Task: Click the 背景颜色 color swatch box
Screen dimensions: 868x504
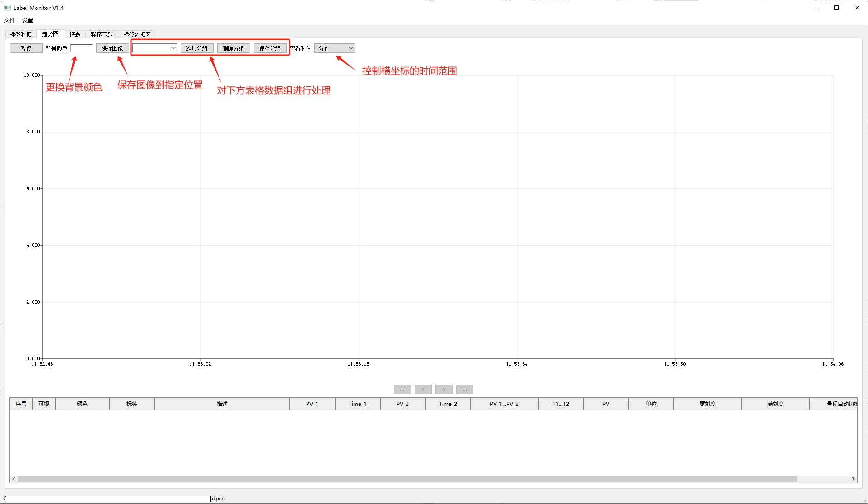Action: tap(81, 48)
